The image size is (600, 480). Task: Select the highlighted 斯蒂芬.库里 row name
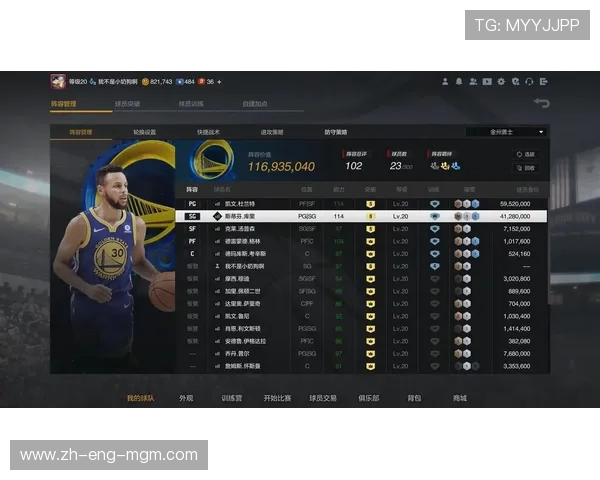pyautogui.click(x=240, y=216)
